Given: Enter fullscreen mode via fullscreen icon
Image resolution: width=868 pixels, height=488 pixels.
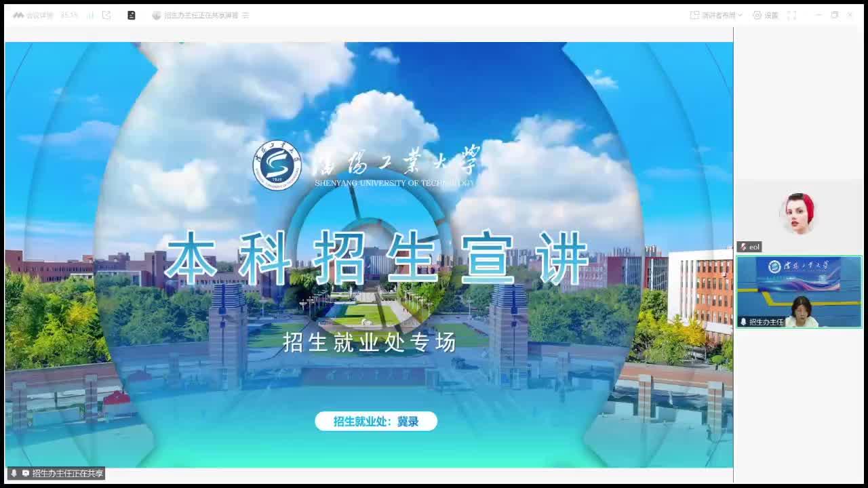Looking at the screenshot, I should click(791, 15).
